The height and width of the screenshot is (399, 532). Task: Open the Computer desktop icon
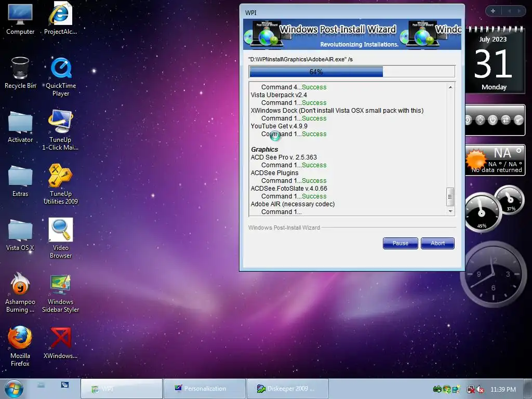pyautogui.click(x=20, y=19)
